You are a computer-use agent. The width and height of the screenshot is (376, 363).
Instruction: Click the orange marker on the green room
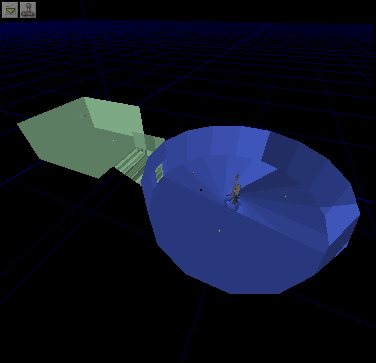click(x=102, y=165)
